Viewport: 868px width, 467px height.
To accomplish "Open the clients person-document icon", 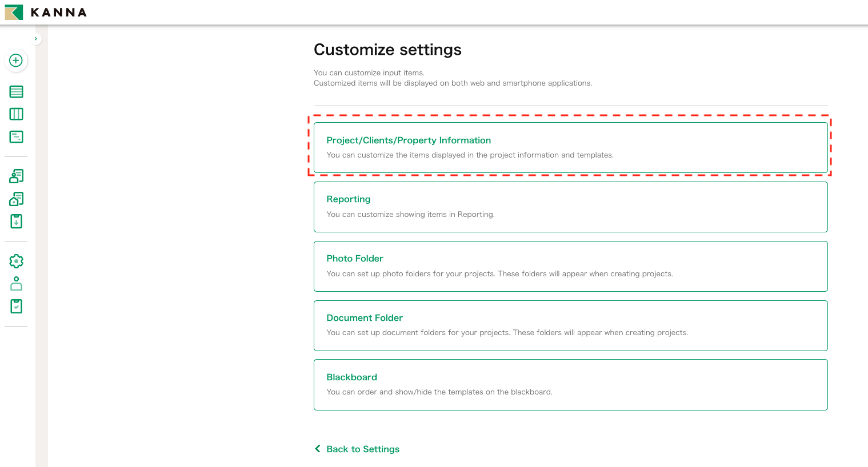I will pos(17,176).
